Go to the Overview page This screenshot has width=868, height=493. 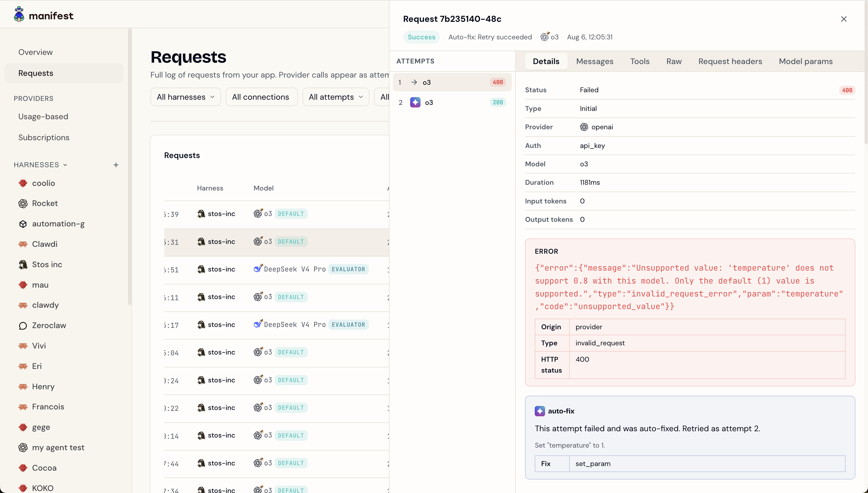pyautogui.click(x=64, y=52)
